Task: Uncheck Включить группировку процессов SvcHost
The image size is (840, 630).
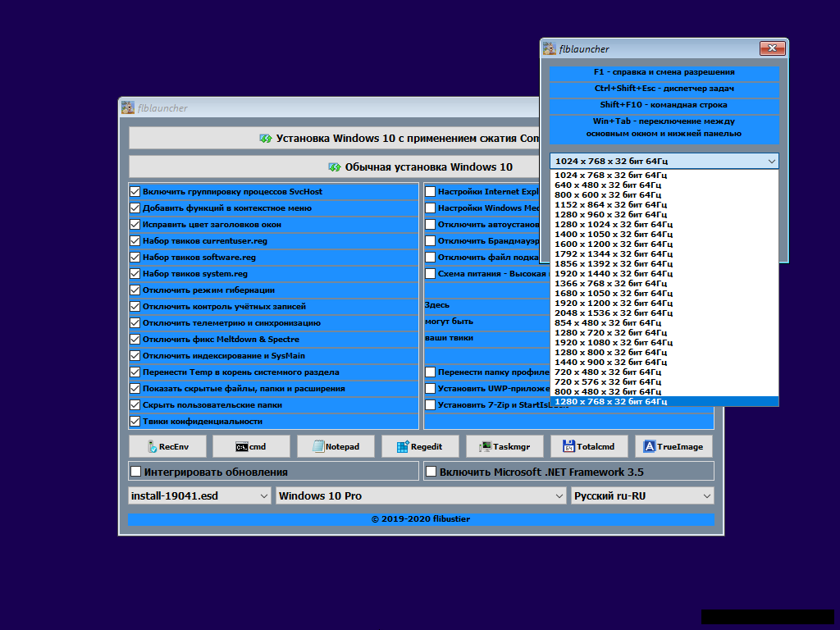Action: [x=135, y=192]
